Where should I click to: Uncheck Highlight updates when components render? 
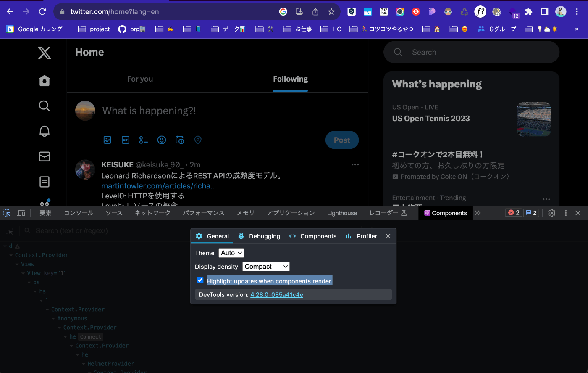click(200, 280)
